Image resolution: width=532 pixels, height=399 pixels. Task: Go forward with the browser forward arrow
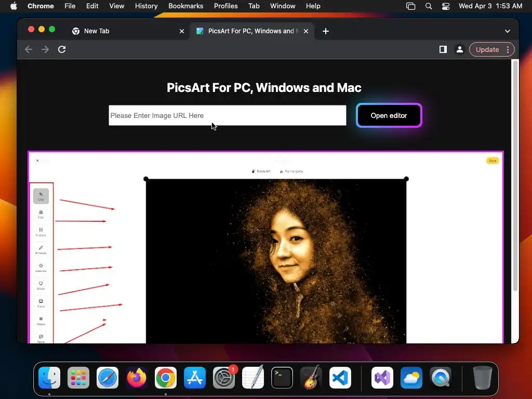coord(45,49)
